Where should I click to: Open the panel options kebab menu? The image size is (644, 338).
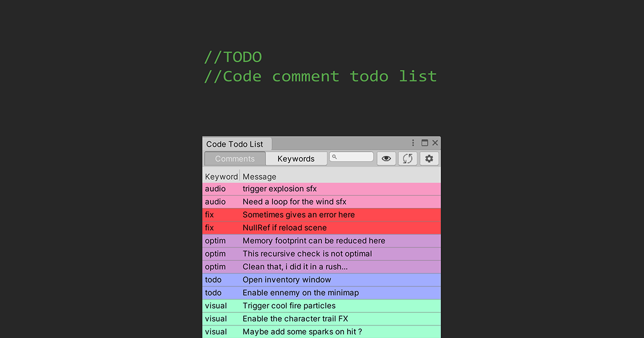coord(412,143)
